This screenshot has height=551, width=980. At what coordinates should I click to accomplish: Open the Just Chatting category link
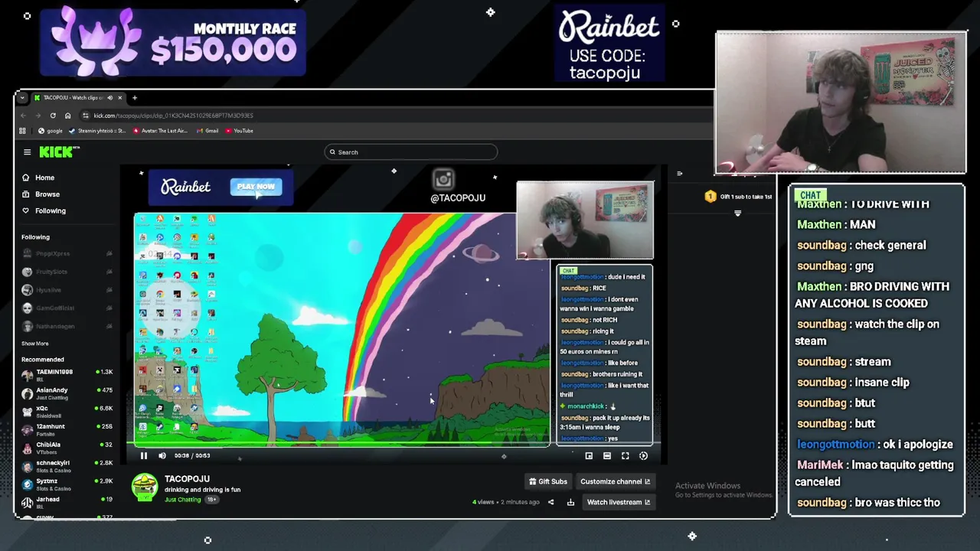182,500
